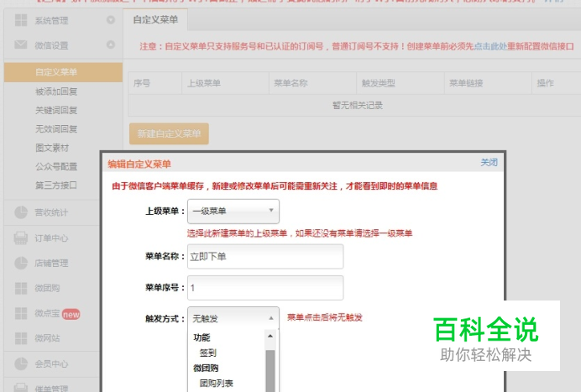Click the 菜单名称 column header
581x392 pixels.
[312, 83]
